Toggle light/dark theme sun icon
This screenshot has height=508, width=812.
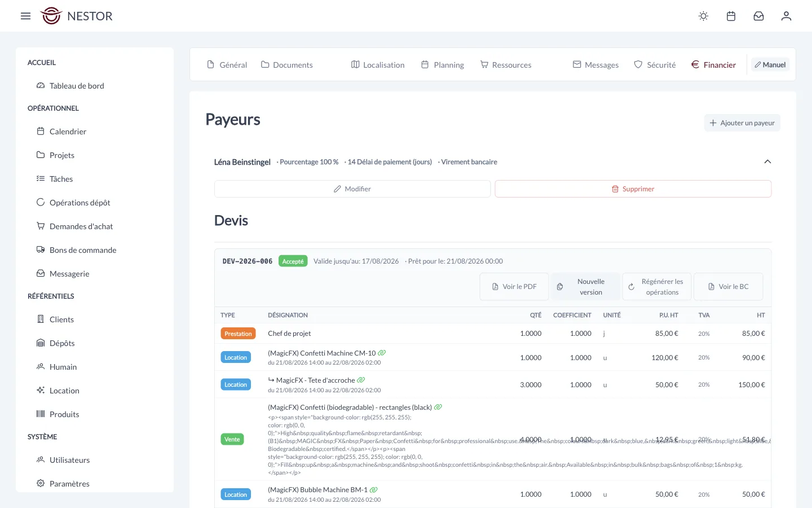[703, 16]
